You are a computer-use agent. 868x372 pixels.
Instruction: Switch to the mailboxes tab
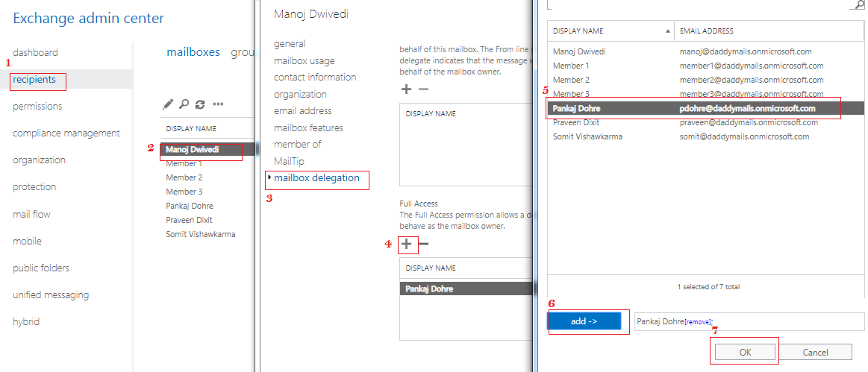pos(193,52)
